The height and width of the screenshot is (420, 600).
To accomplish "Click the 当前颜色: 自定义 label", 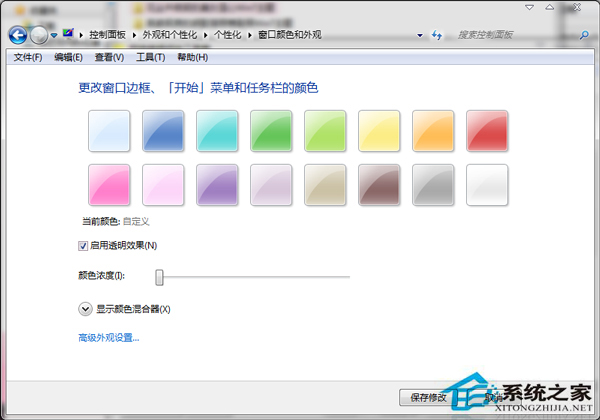I will 116,221.
